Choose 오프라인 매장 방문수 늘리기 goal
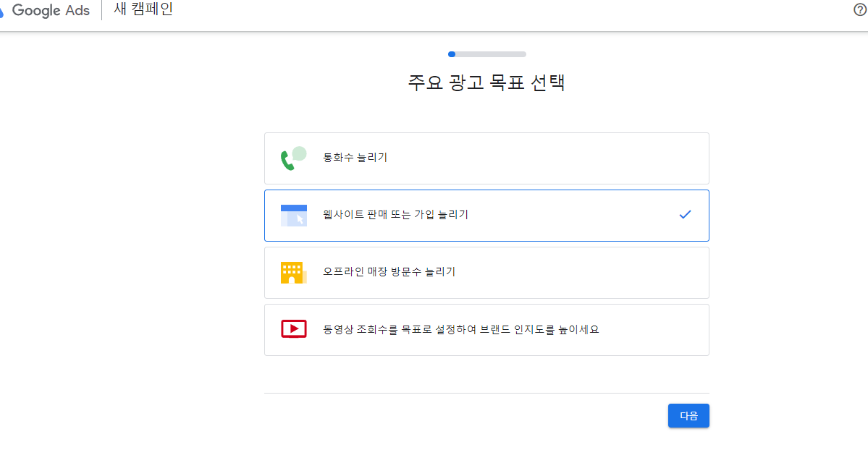The image size is (868, 463). point(486,273)
